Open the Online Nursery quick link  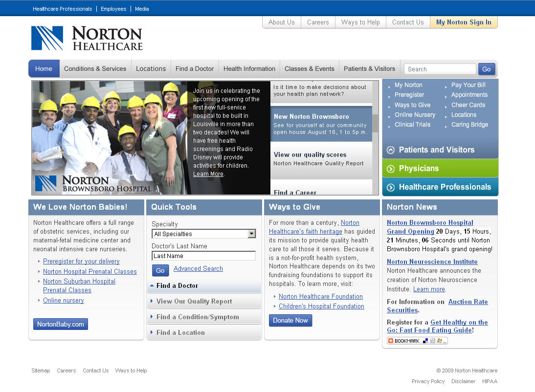[x=415, y=115]
